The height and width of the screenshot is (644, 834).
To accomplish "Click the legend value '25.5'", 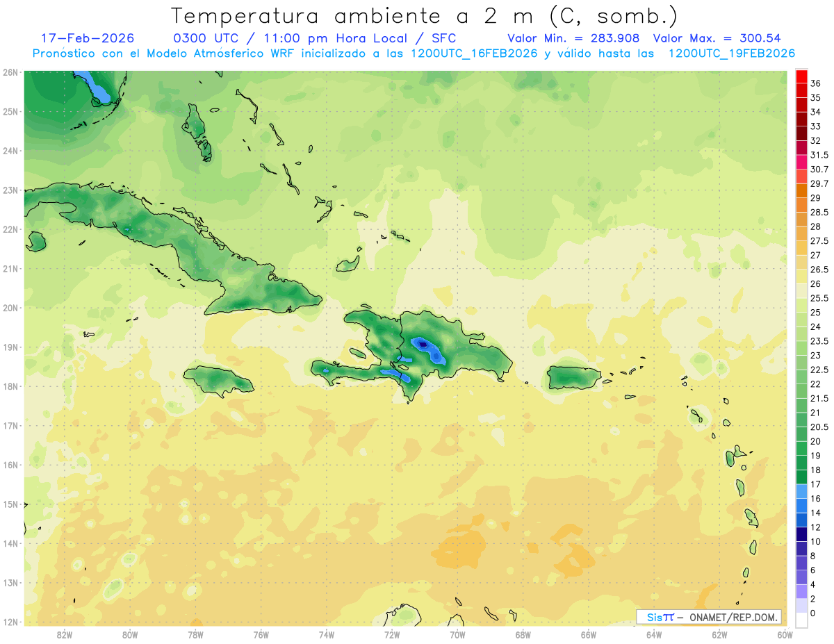I will click(819, 298).
